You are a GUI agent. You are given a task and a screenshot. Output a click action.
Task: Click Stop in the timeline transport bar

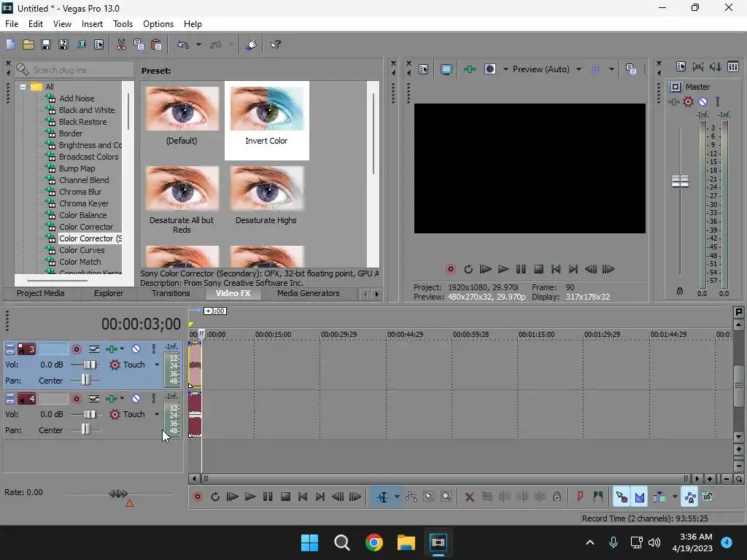pyautogui.click(x=285, y=497)
